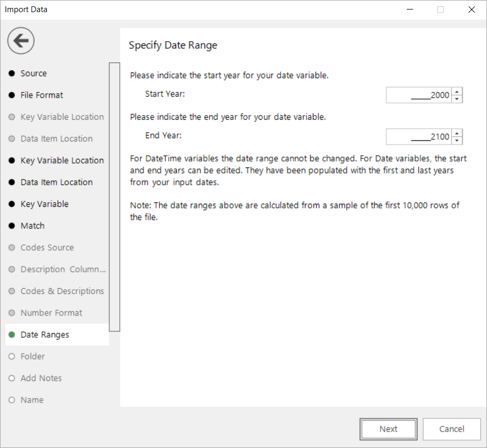Cancel the Import Data wizard
Image resolution: width=487 pixels, height=448 pixels.
tap(452, 429)
